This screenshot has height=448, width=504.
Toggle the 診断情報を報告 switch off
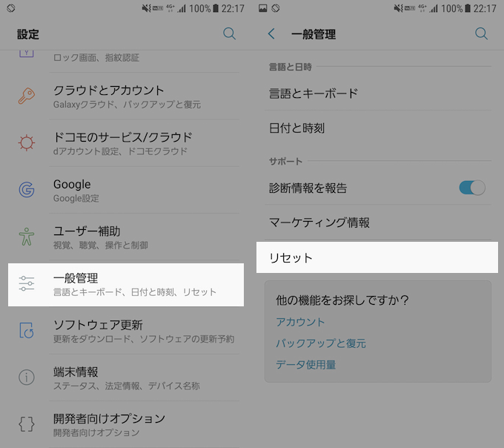pos(472,188)
